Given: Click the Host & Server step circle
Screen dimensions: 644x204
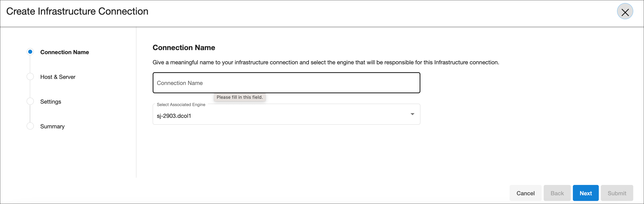Looking at the screenshot, I should tap(30, 76).
